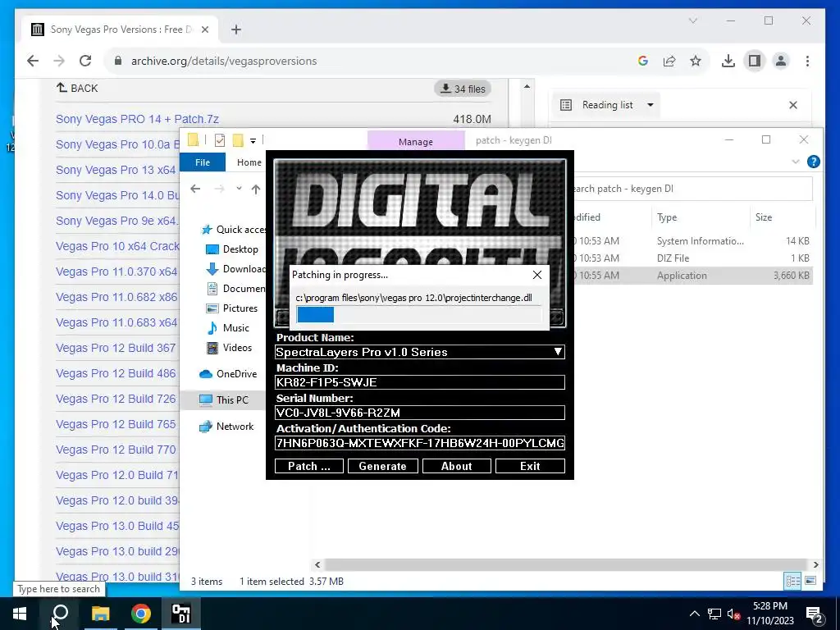Open Vegas Pro 12 Build 367 link
Screen dimensions: 840x630
click(x=116, y=348)
